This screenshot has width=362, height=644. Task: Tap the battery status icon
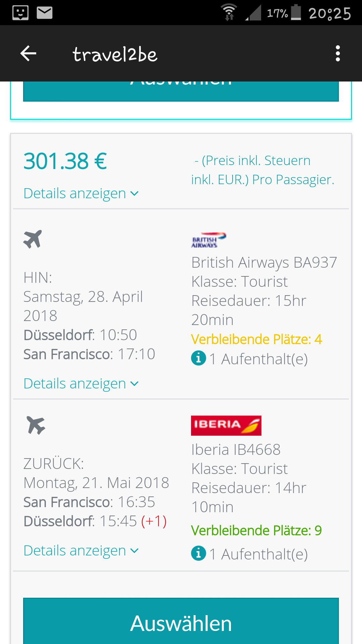pos(296,12)
